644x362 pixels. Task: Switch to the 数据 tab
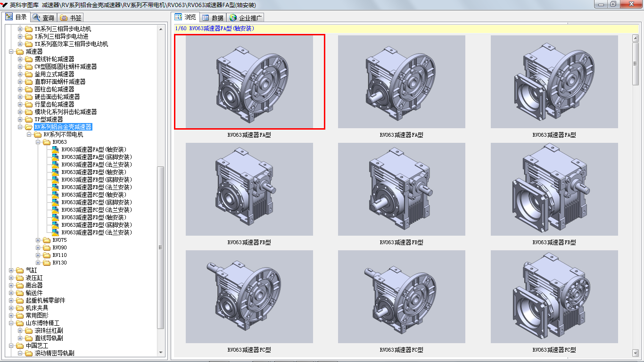click(213, 17)
